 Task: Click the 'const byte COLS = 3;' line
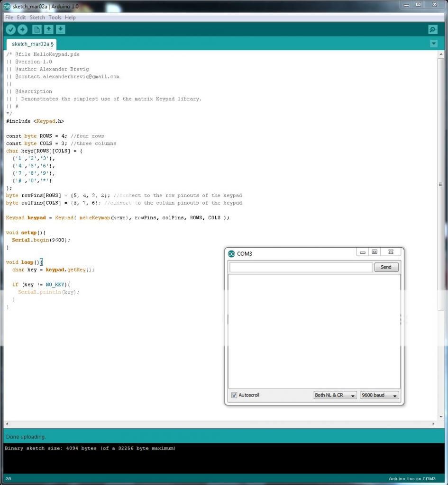pyautogui.click(x=61, y=144)
